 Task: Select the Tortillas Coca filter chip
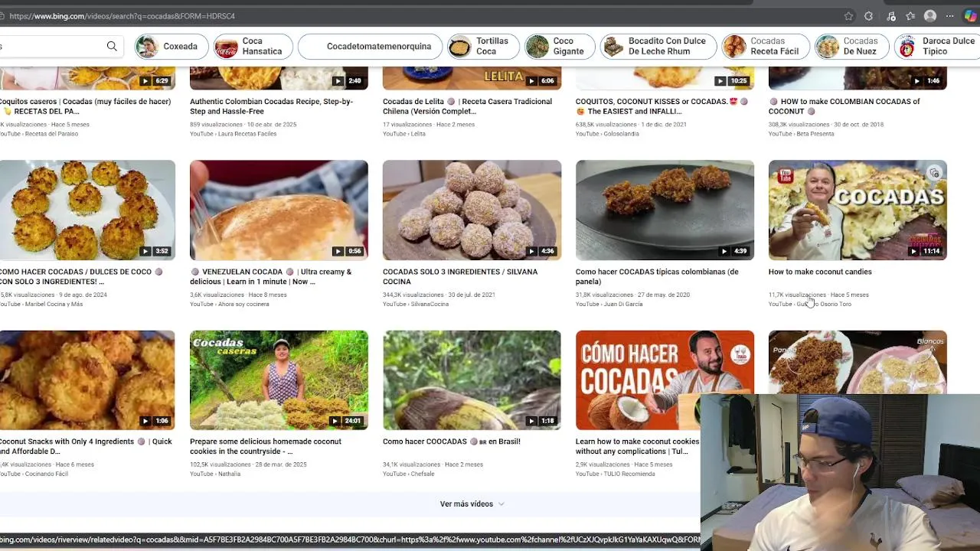(x=482, y=47)
